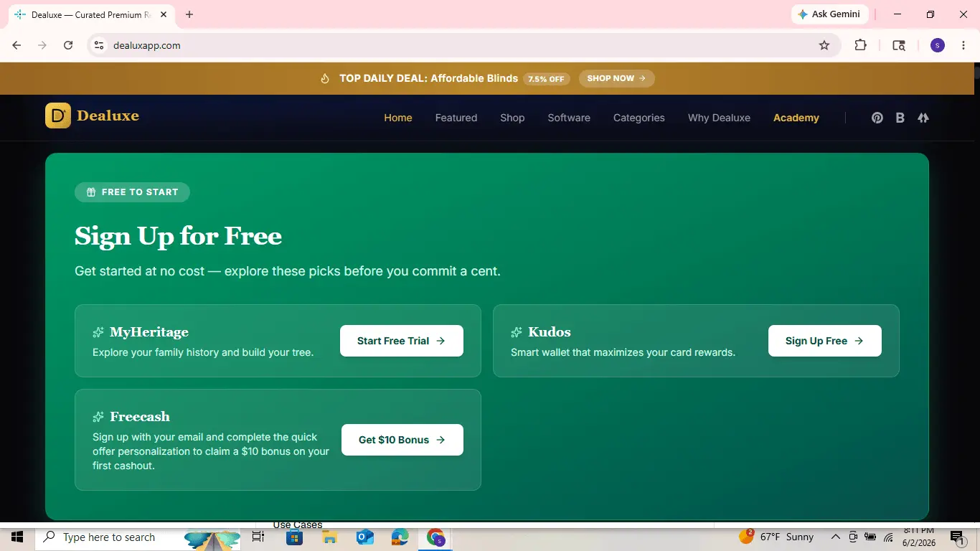Open the Academy nav item

796,118
